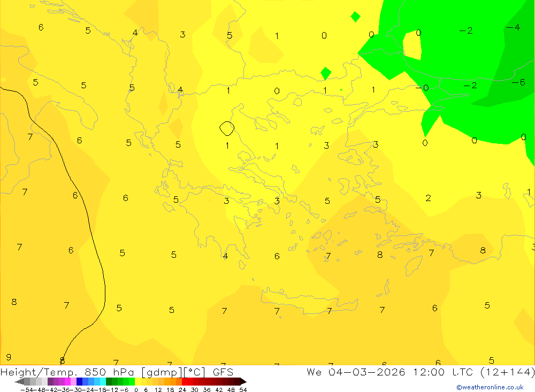Click the '(12+144)' forecast offset text

(x=507, y=372)
